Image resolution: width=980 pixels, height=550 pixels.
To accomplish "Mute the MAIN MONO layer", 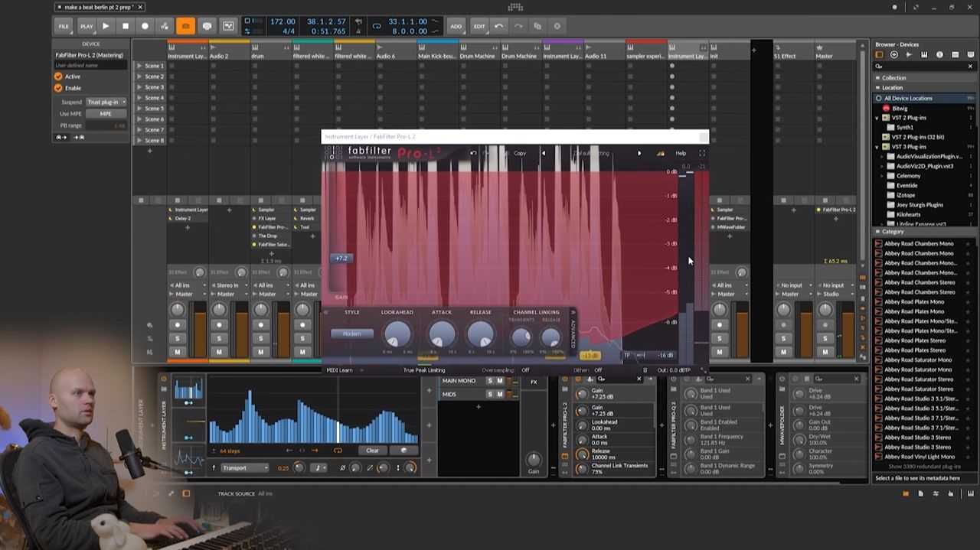I will tap(500, 381).
